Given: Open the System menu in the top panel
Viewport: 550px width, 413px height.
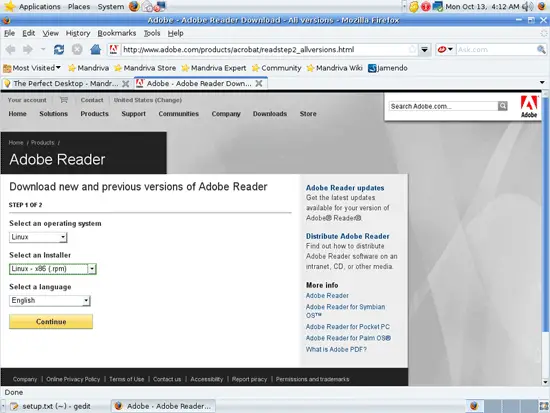Looking at the screenshot, I should point(110,6).
